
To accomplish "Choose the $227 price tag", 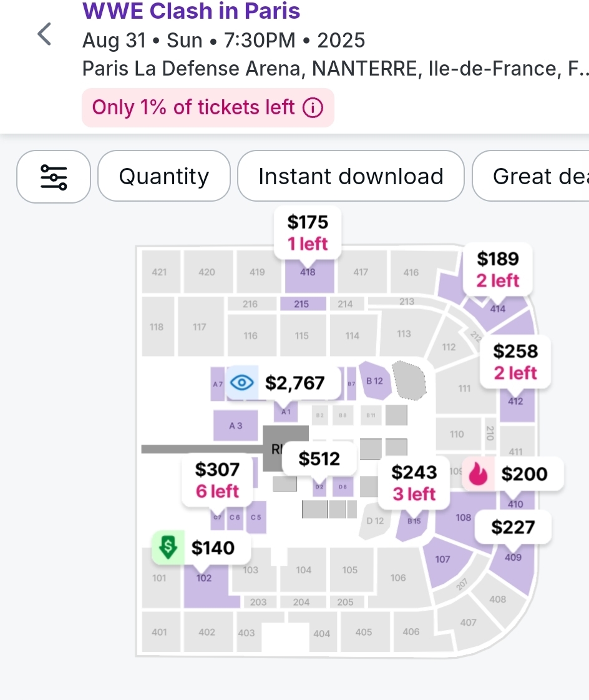I will coord(513,528).
